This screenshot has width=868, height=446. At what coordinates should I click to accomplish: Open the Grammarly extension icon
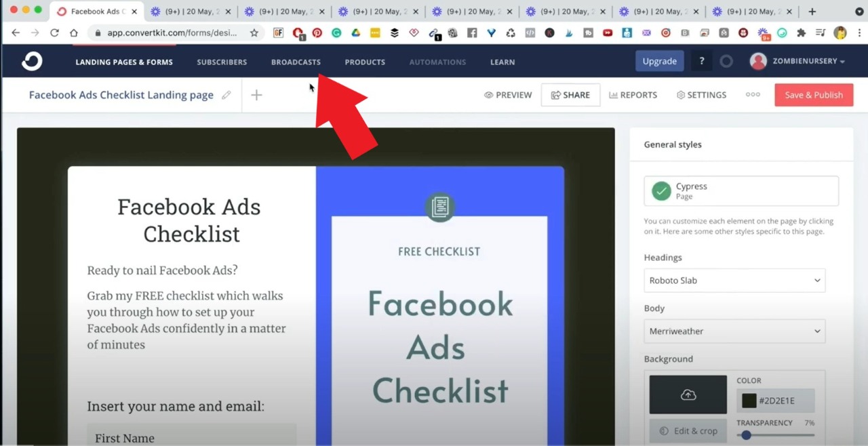(336, 33)
